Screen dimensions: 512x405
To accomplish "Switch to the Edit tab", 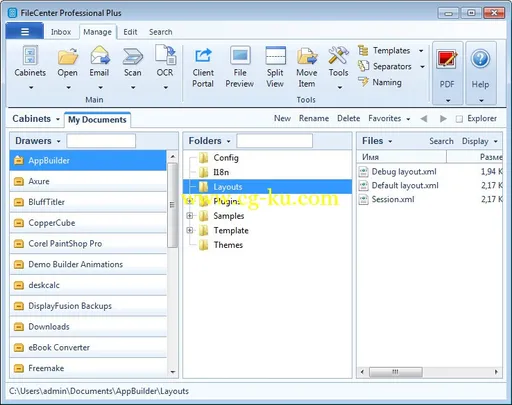I will [x=130, y=32].
